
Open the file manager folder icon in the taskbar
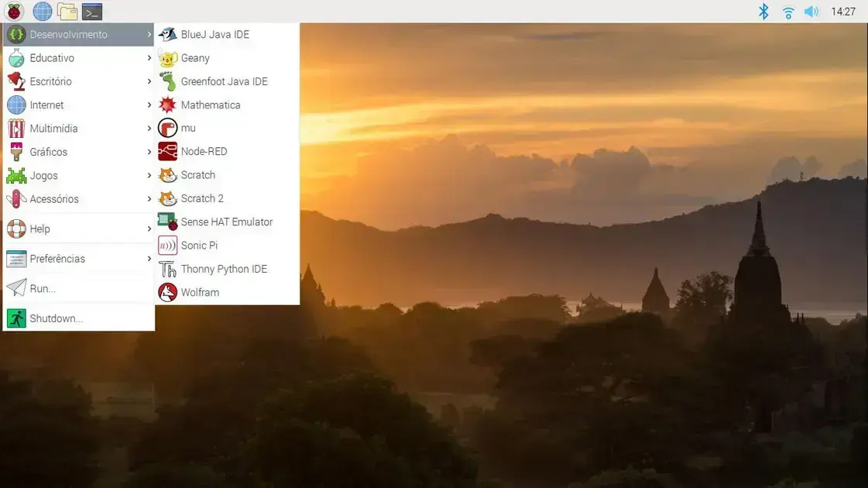(x=67, y=11)
